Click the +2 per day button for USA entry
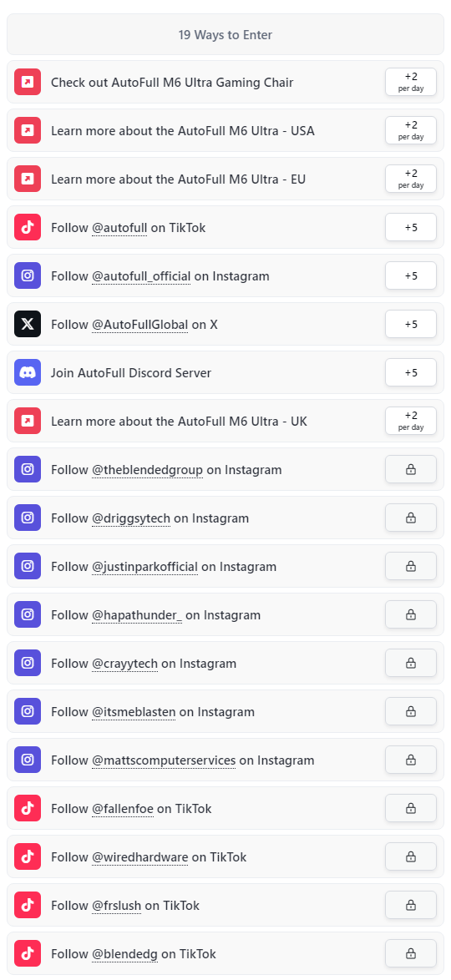Screen dimensions: 451x980 point(411,130)
